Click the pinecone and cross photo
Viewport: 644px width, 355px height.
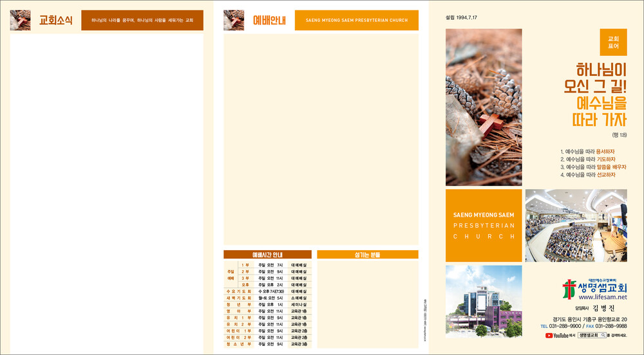point(484,107)
